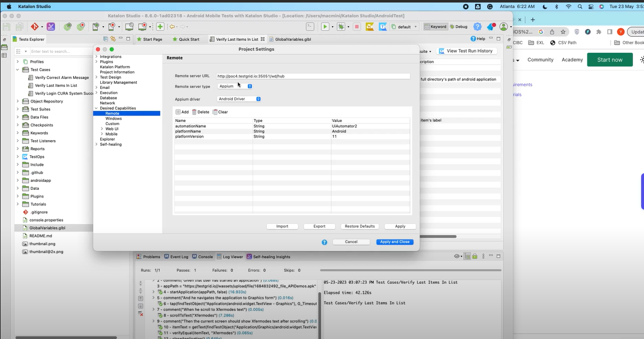Click the blue help question icon in toolbar

[x=477, y=27]
